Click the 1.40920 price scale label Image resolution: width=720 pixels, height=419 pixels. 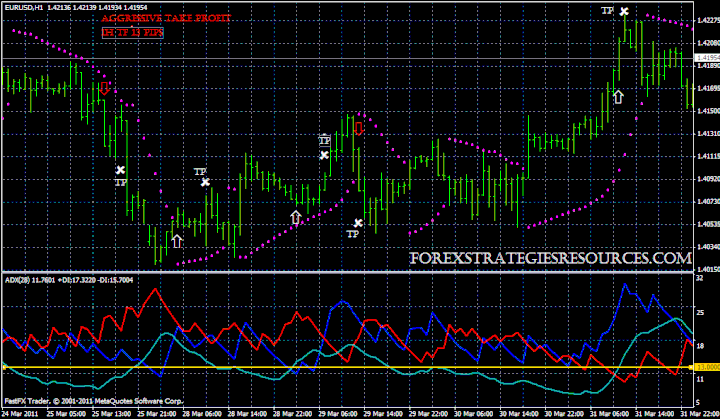click(x=708, y=179)
